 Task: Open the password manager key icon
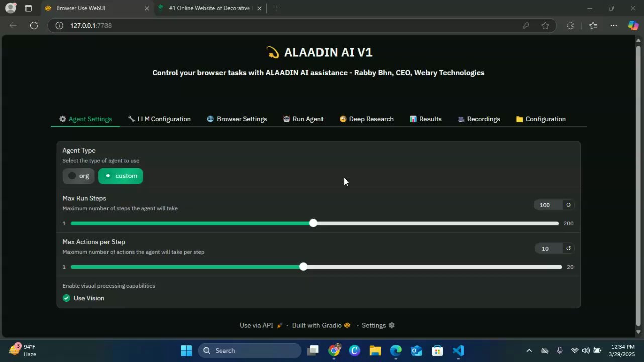pos(526,25)
